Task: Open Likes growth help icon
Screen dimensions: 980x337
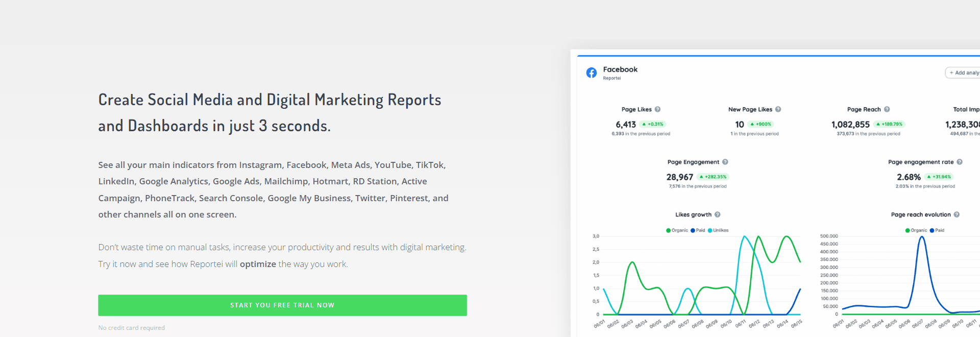Action: 717,214
